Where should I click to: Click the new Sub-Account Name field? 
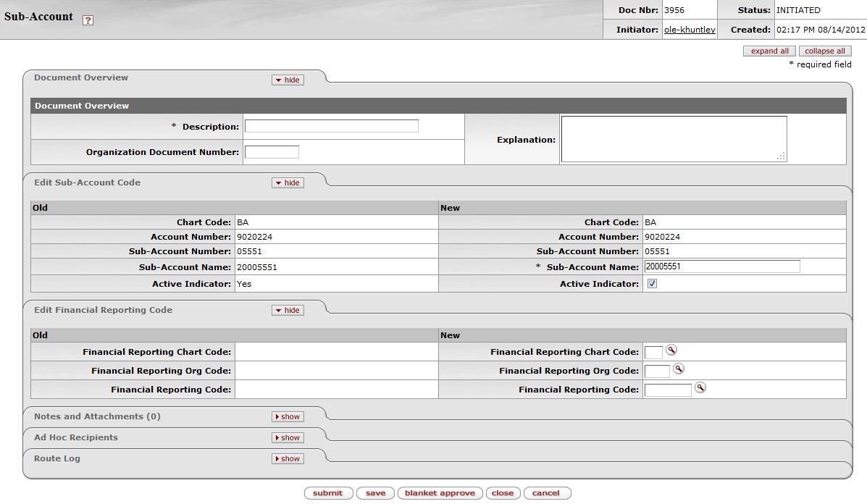click(x=721, y=266)
